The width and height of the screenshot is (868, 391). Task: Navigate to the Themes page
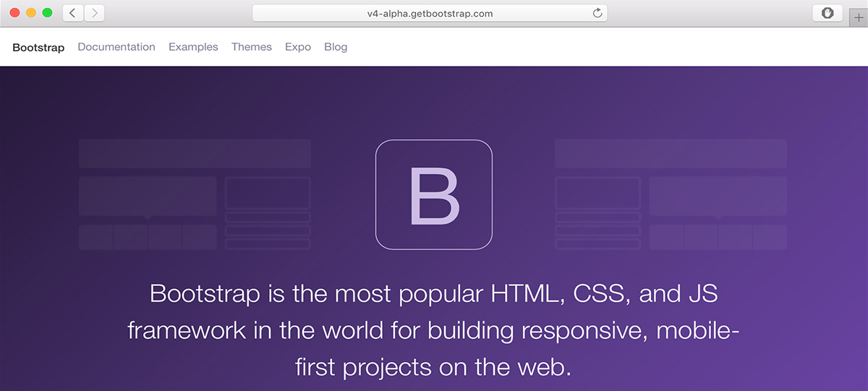[x=252, y=47]
